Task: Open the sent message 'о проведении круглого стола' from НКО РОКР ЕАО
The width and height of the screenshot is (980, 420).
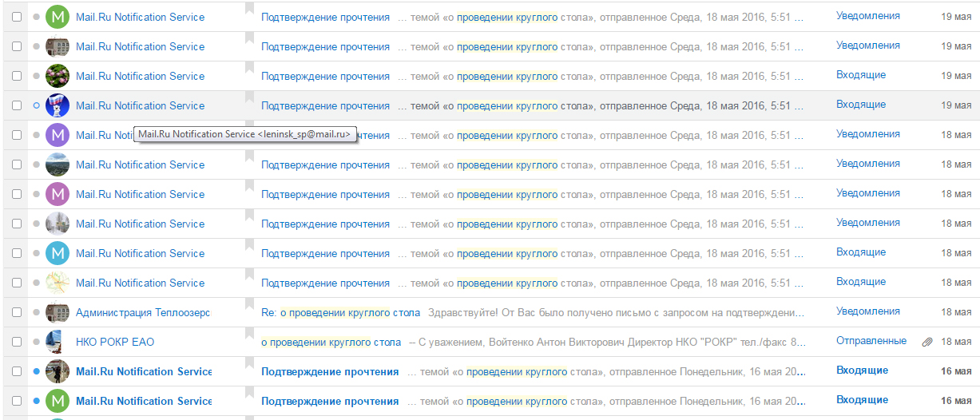Action: click(x=331, y=342)
